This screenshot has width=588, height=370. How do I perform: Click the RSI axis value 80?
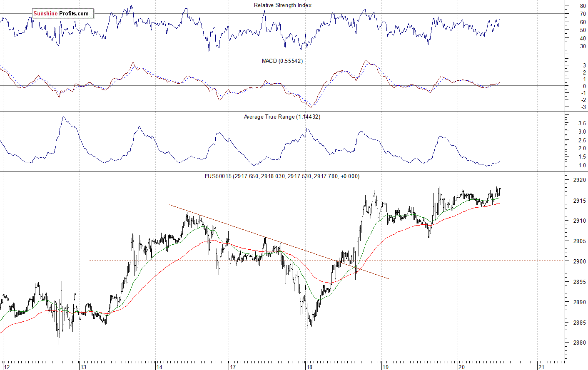[x=583, y=6]
